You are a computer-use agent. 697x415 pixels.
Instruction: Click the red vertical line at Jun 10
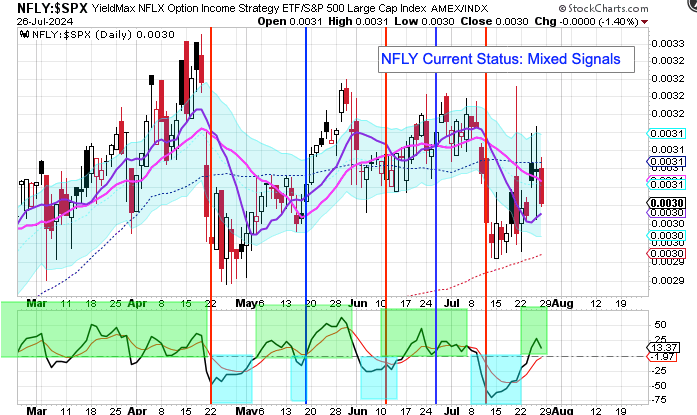coord(387,150)
